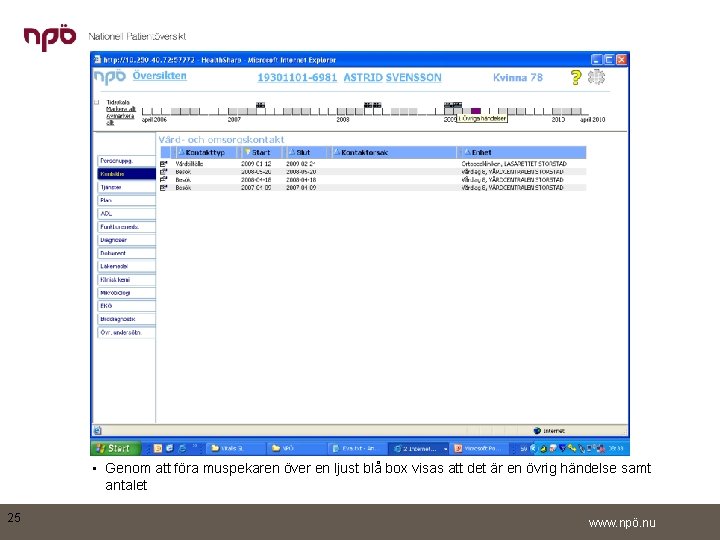The height and width of the screenshot is (540, 720).
Task: Click the page icon in the browser status bar
Action: [x=97, y=430]
